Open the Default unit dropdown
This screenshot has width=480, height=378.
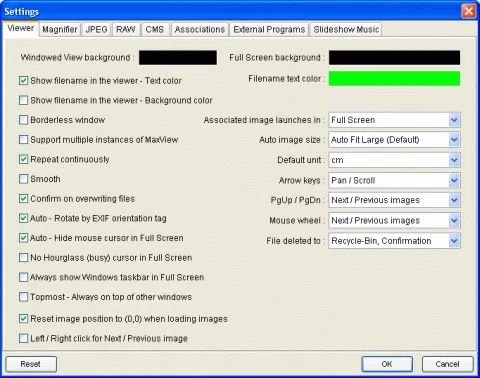pyautogui.click(x=394, y=160)
